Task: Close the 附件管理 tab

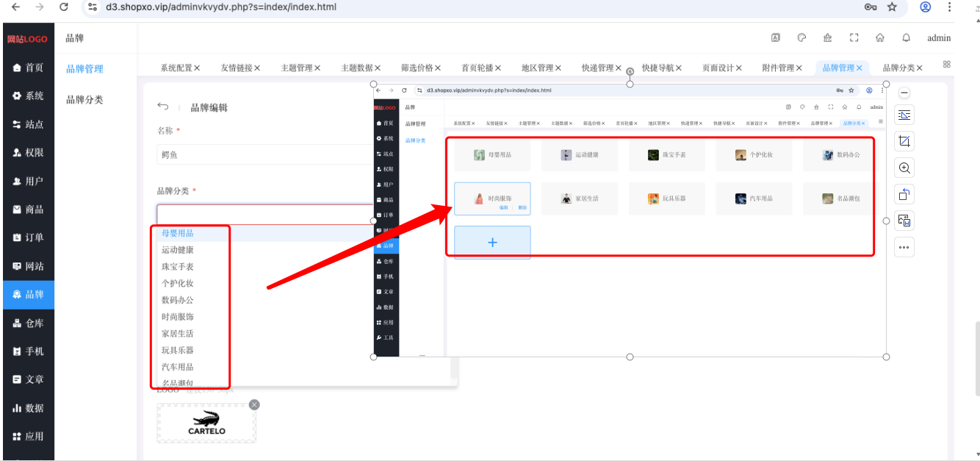Action: pyautogui.click(x=799, y=68)
